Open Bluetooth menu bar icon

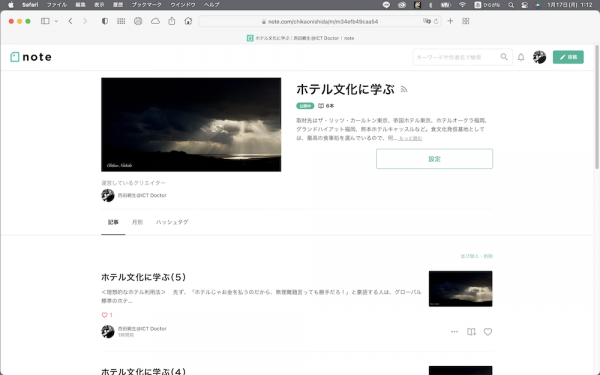pyautogui.click(x=430, y=5)
